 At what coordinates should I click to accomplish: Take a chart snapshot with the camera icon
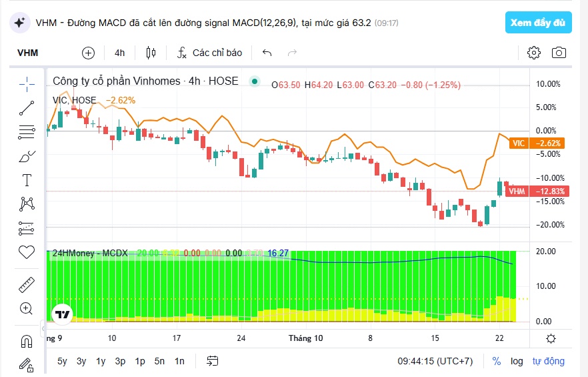[x=559, y=53]
